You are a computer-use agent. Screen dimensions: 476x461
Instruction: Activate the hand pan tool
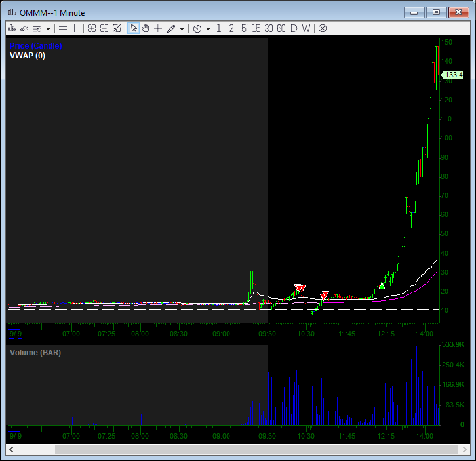(x=146, y=29)
